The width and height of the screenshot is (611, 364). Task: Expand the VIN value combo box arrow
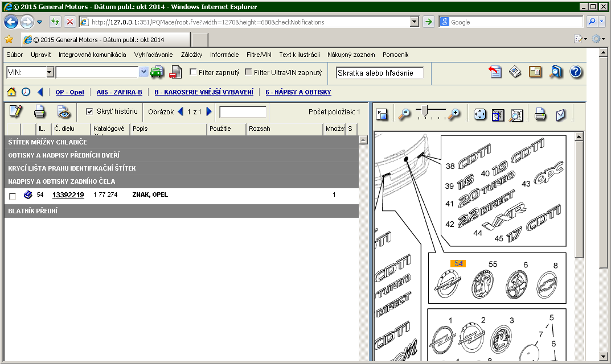coord(143,72)
